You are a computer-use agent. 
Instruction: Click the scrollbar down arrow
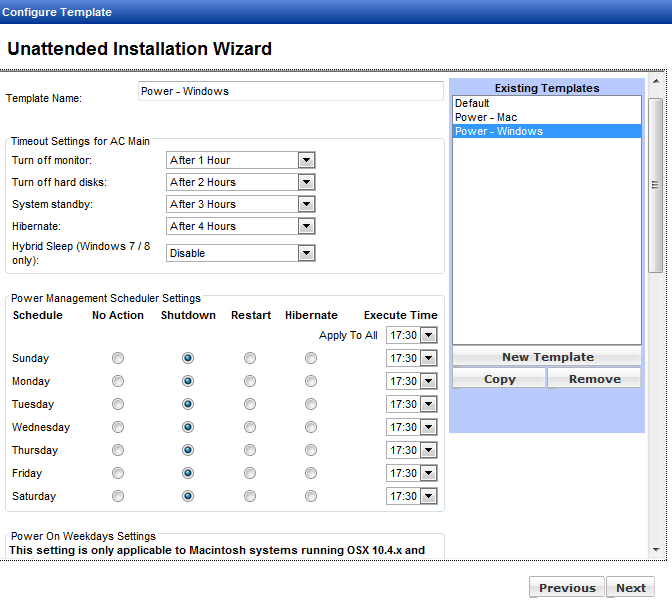656,549
